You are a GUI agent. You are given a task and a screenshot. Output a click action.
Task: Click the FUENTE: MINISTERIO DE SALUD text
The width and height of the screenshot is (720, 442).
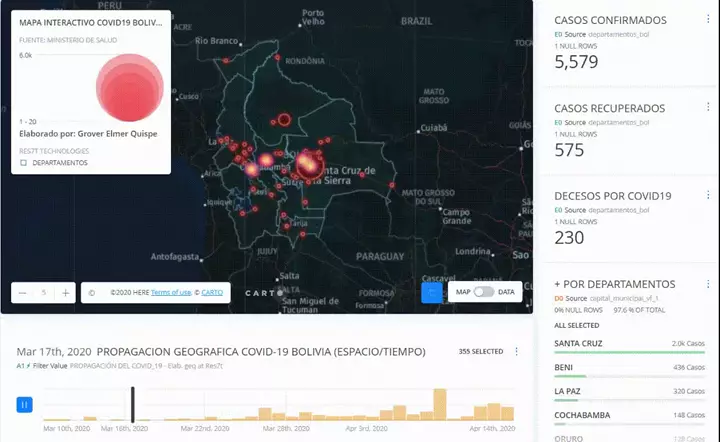click(x=68, y=40)
